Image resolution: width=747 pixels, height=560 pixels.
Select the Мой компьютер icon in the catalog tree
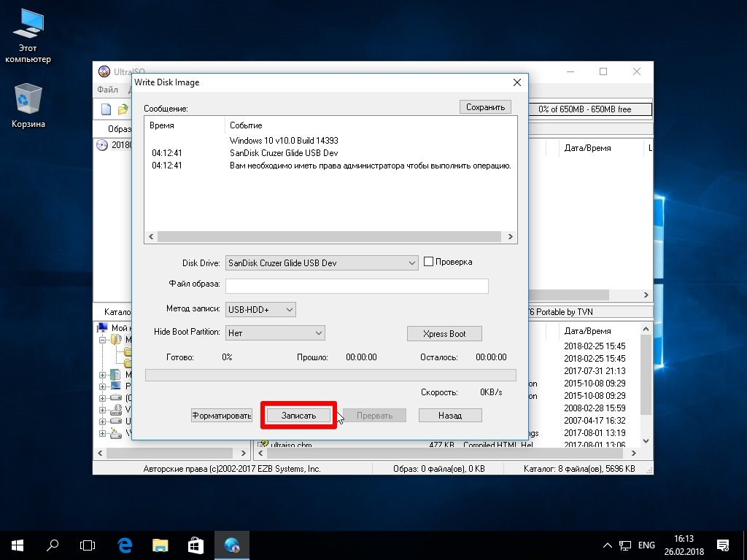[x=102, y=327]
